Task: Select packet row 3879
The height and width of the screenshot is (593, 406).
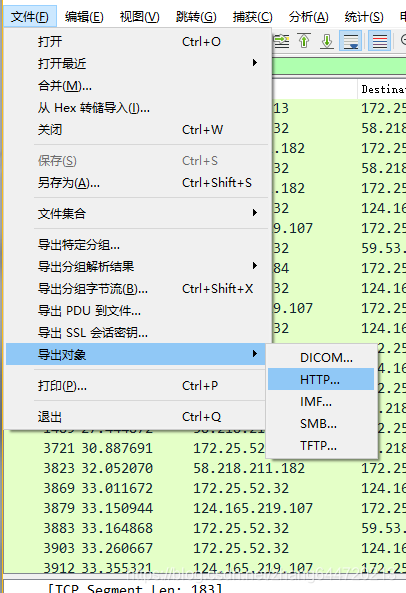Action: 205,508
